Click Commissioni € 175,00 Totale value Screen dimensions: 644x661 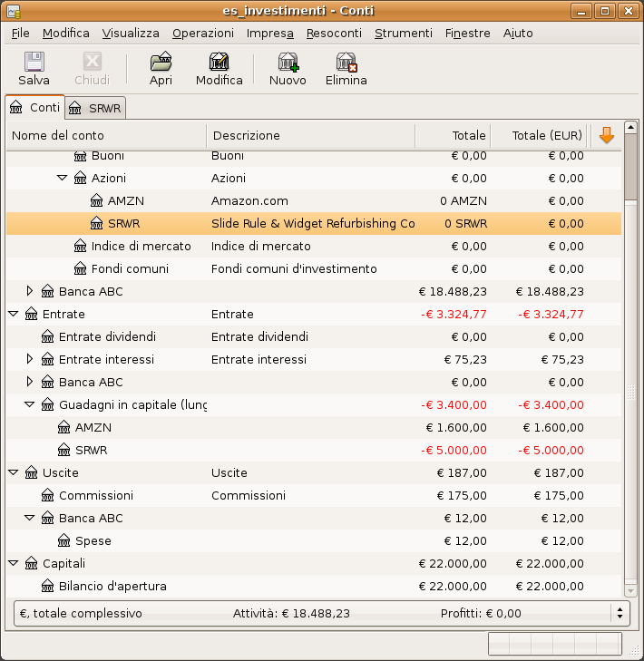[x=462, y=496]
